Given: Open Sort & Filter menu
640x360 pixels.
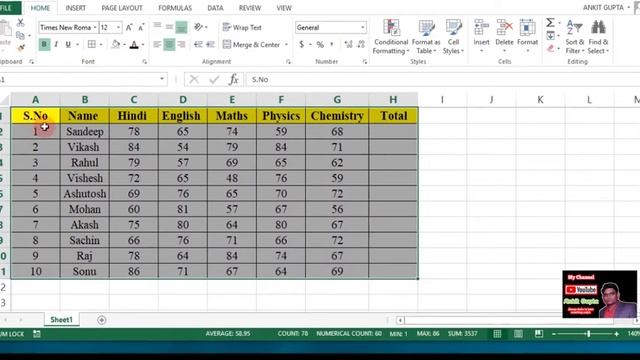Looking at the screenshot, I should 575,37.
